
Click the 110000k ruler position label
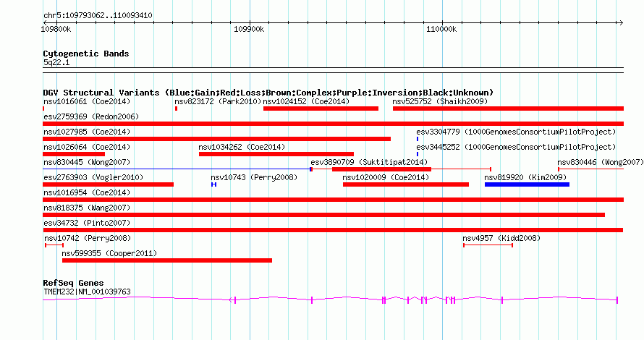441,30
